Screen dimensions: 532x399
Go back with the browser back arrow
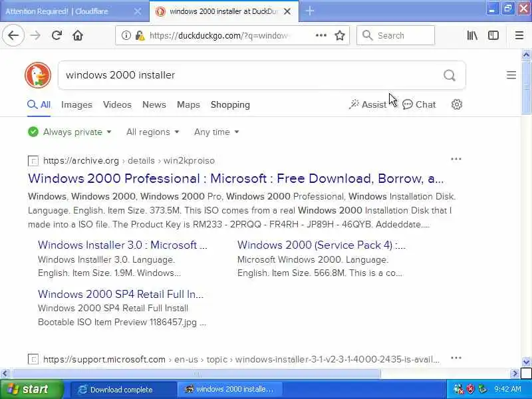pos(13,35)
